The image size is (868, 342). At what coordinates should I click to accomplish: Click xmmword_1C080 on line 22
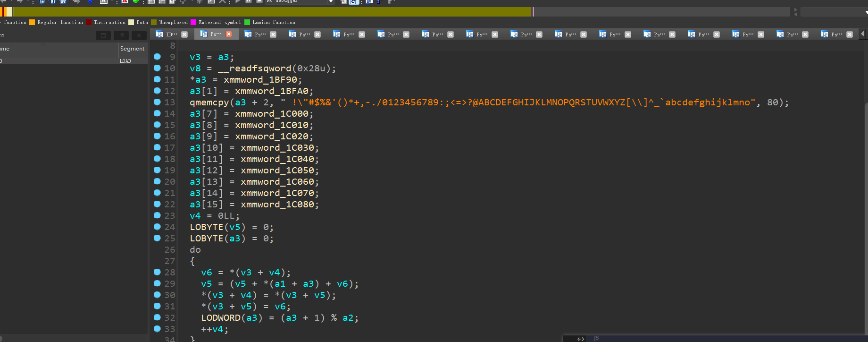pyautogui.click(x=277, y=205)
